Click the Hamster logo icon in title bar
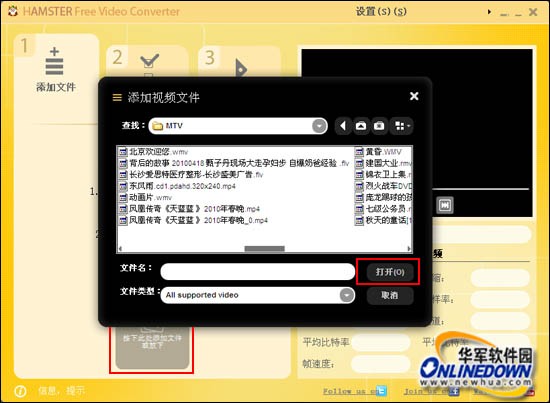Viewport: 550px width, 403px height. pyautogui.click(x=13, y=11)
